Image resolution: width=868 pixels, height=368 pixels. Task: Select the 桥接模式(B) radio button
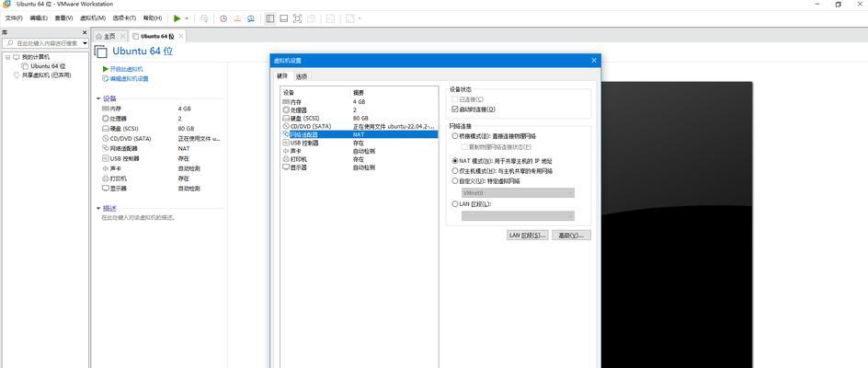(455, 136)
